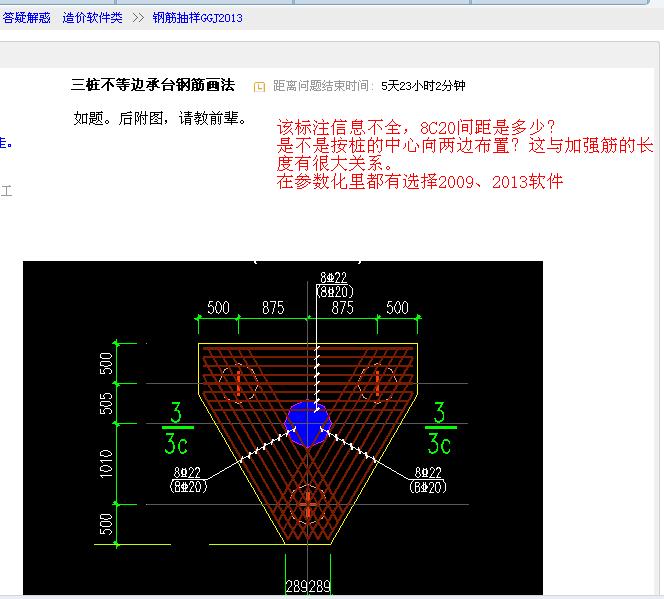Click the bottom pile circle marker
664x599 pixels.
pyautogui.click(x=308, y=504)
